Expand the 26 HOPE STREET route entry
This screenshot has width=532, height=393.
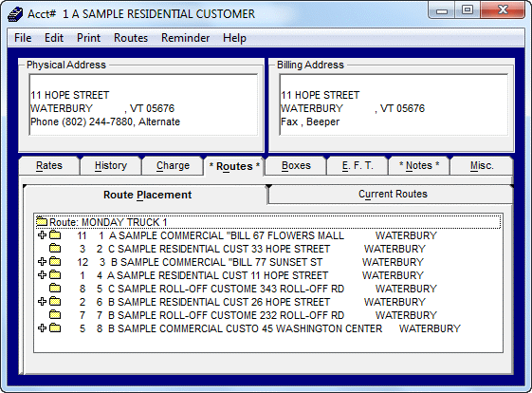point(42,301)
